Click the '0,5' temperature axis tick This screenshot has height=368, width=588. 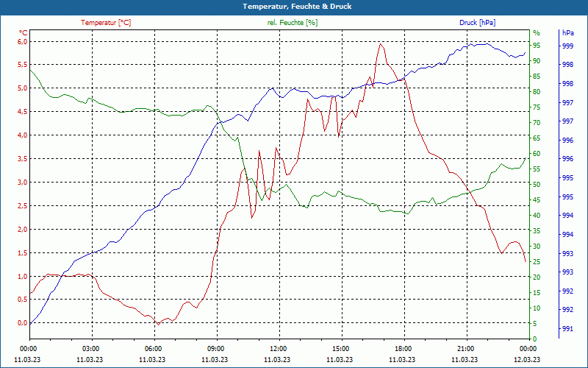click(x=23, y=300)
